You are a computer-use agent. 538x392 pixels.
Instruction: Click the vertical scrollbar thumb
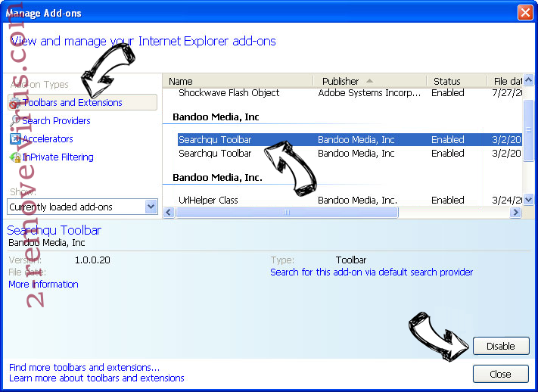529,130
